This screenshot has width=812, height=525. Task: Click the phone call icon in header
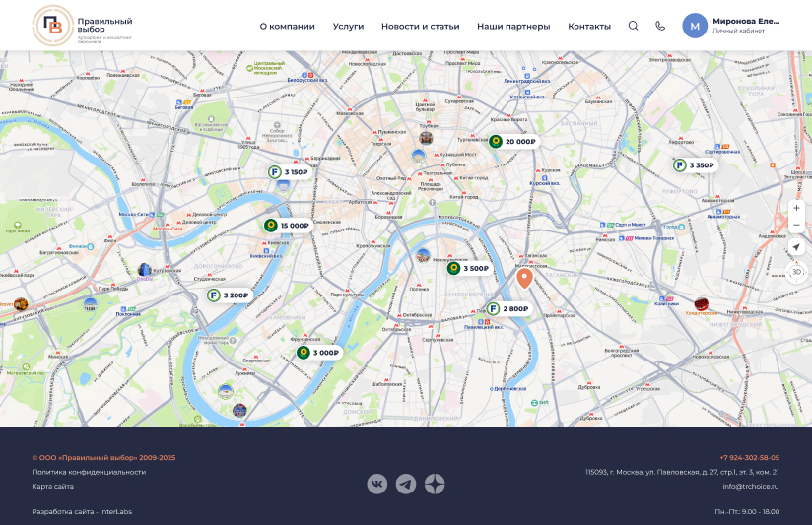(x=660, y=26)
